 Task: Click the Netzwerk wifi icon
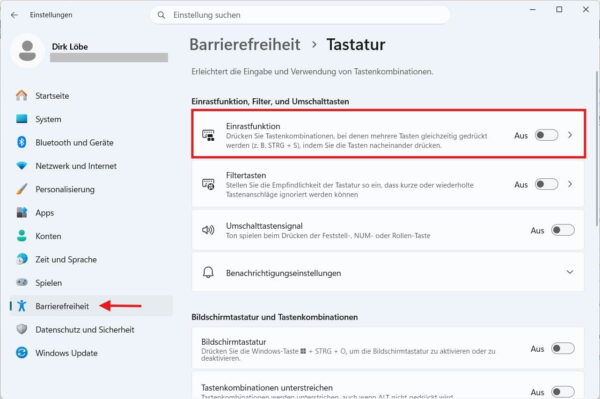(22, 166)
